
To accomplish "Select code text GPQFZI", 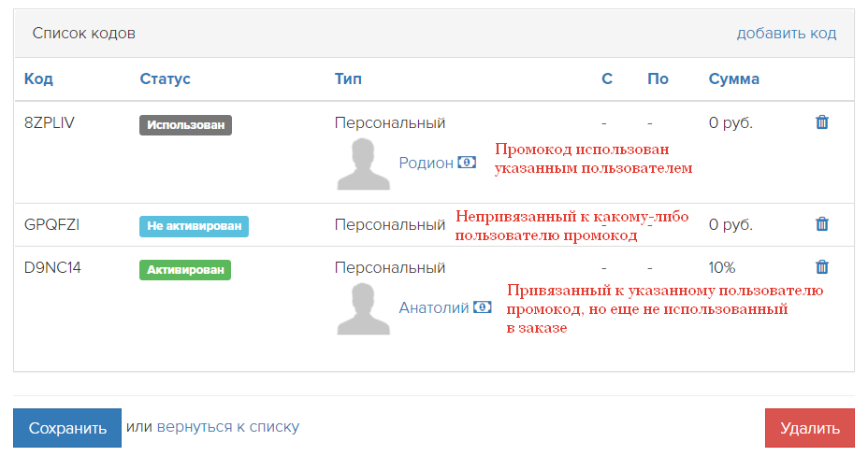I will [52, 224].
